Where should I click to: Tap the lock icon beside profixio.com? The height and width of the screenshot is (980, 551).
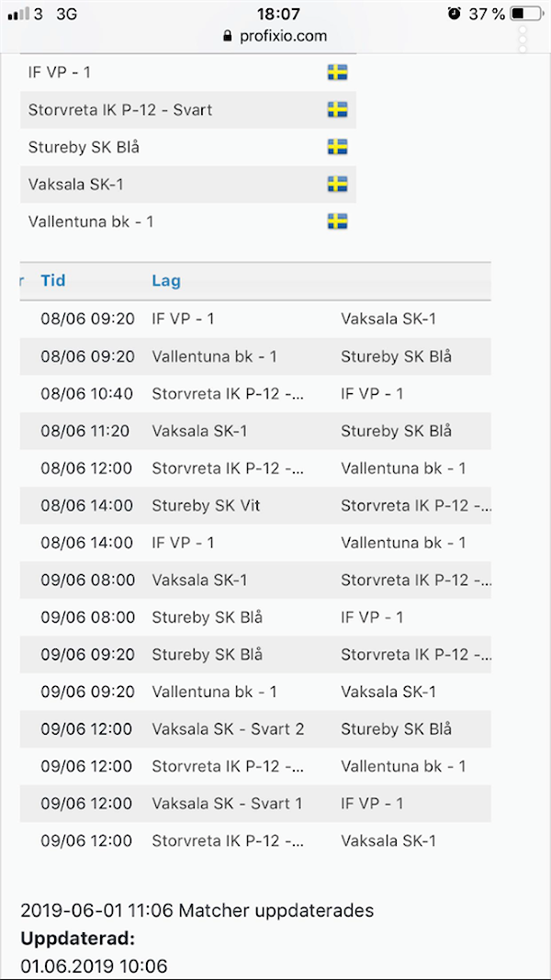[x=227, y=37]
